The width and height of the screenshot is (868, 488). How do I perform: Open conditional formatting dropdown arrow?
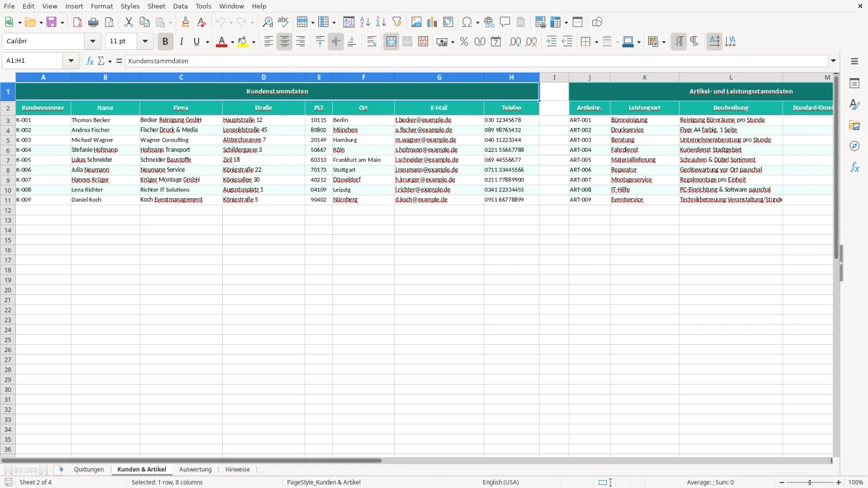pyautogui.click(x=663, y=42)
